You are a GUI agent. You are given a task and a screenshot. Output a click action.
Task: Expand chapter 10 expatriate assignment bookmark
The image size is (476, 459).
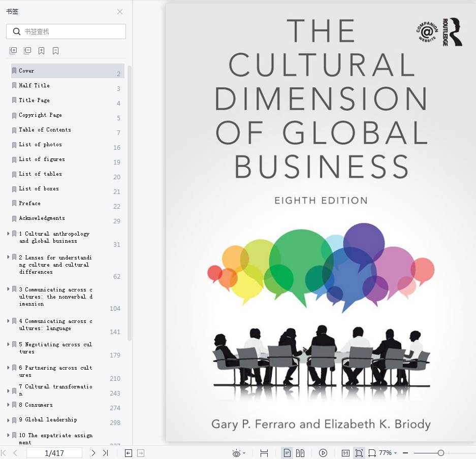[x=8, y=435]
